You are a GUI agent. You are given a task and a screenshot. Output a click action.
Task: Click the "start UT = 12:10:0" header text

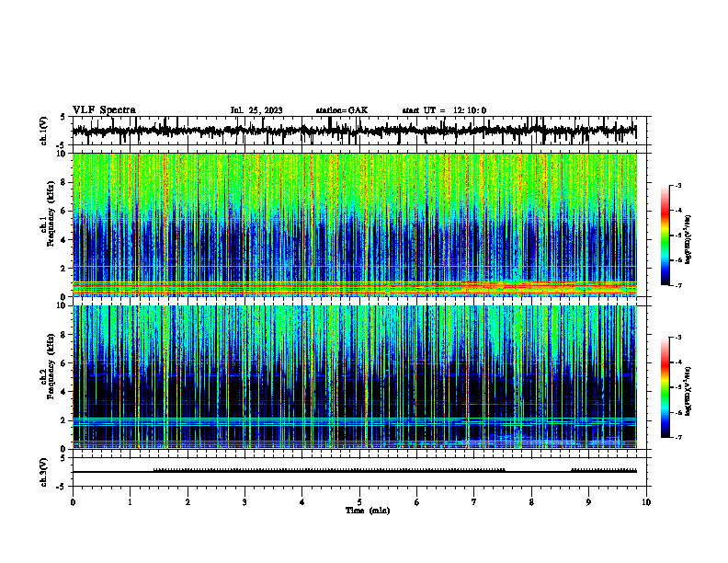pos(444,110)
